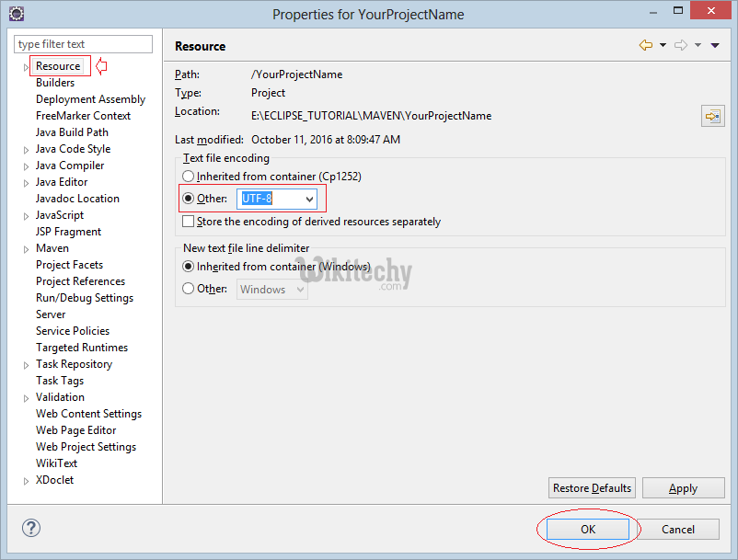Click the help question mark icon
Viewport: 738px width, 560px height.
pos(31,528)
